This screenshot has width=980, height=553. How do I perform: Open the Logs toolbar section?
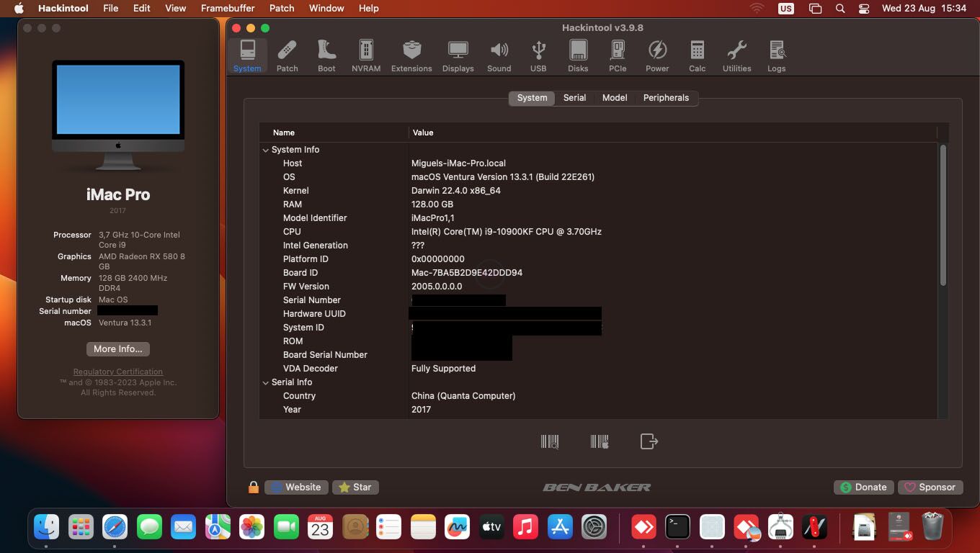(776, 56)
